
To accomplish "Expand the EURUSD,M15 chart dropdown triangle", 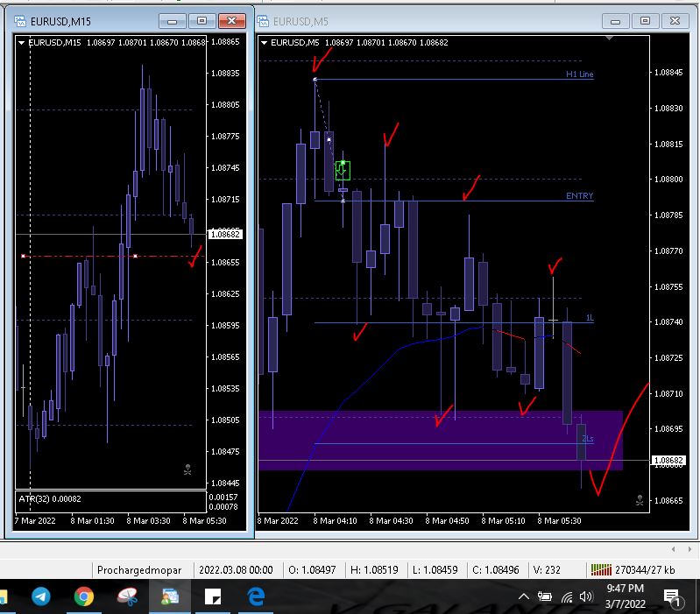I will pos(21,43).
